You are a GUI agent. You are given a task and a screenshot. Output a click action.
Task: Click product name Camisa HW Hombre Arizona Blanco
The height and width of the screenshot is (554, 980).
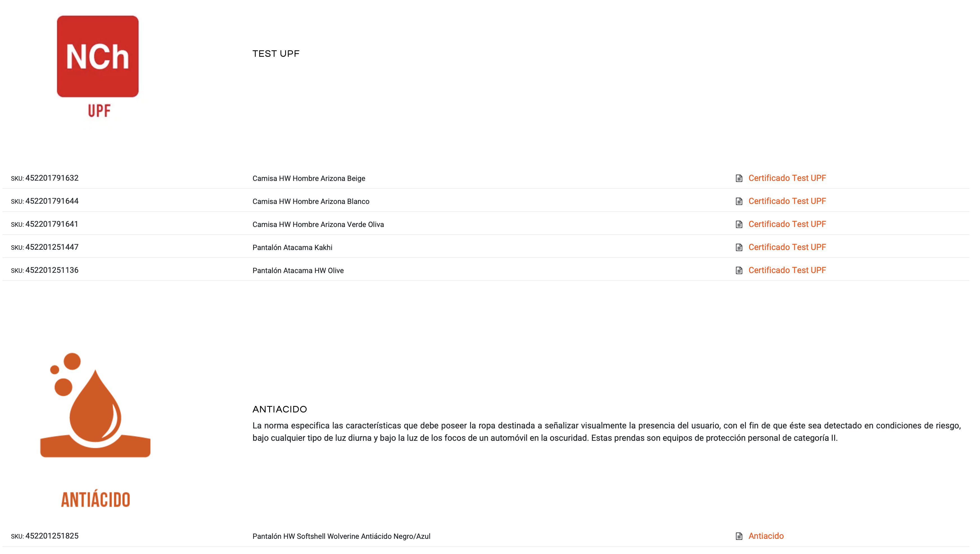click(x=311, y=201)
